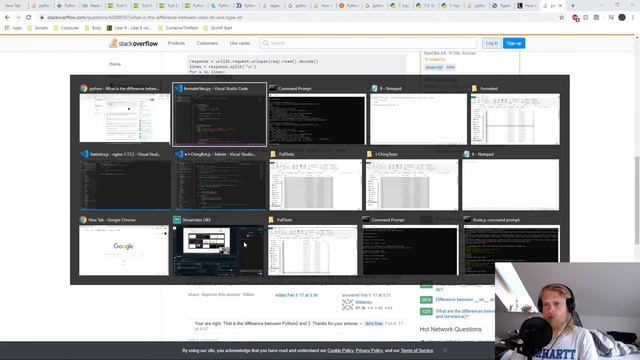Open the Chrome profile avatar

point(622,18)
